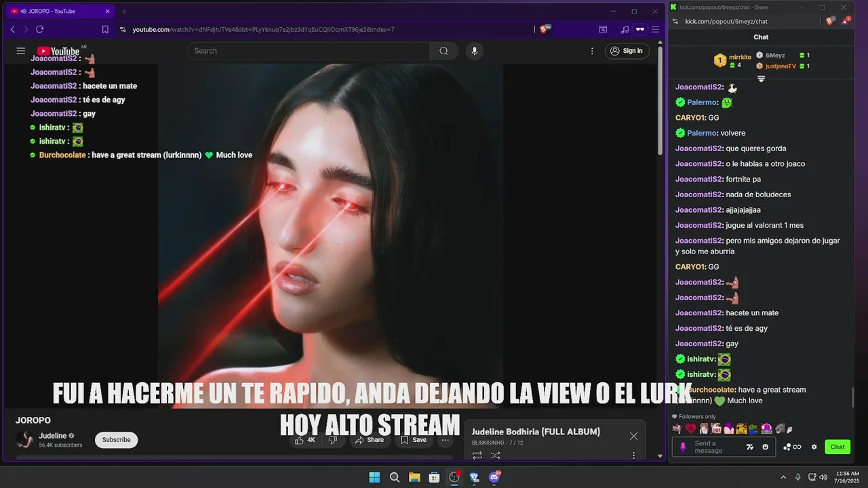This screenshot has height=488, width=868.
Task: Click the Judeline channel avatar
Action: (25, 440)
